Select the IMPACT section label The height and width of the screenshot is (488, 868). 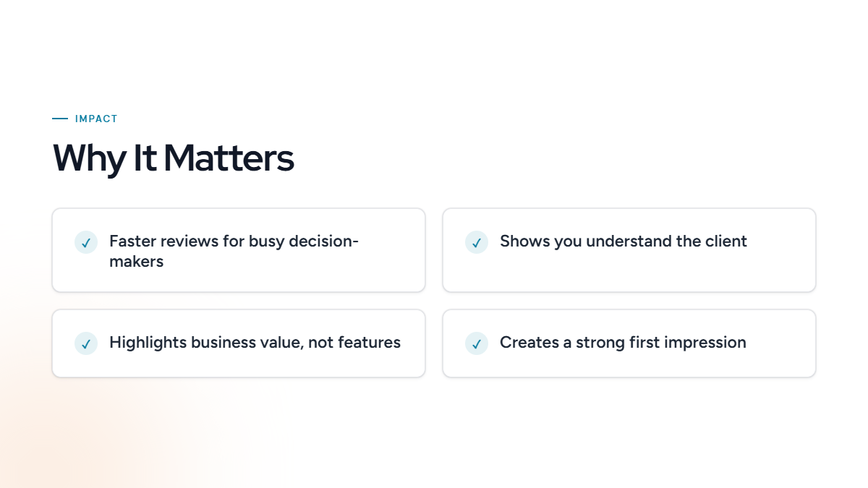tap(96, 119)
